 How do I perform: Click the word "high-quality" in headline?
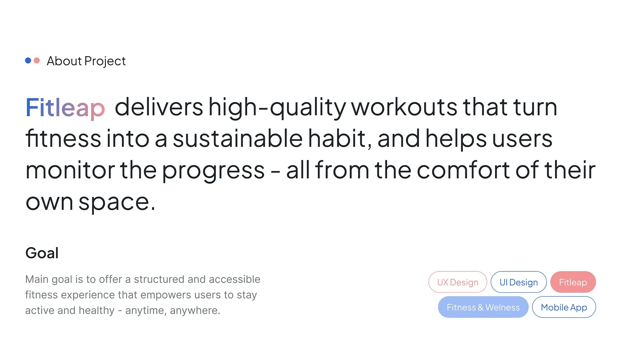pyautogui.click(x=277, y=108)
